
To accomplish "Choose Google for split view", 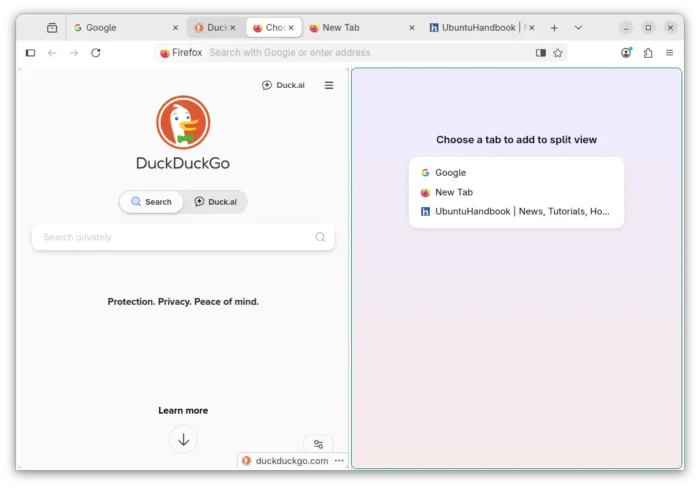I will click(x=450, y=173).
